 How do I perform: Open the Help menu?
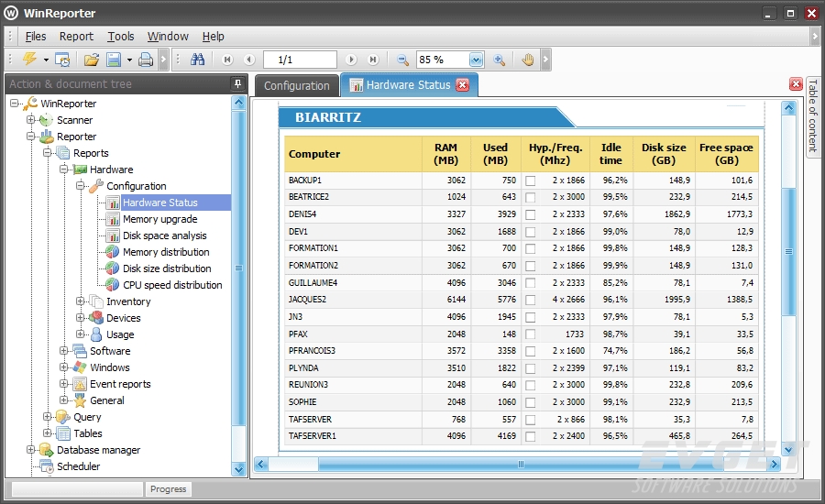(x=213, y=37)
